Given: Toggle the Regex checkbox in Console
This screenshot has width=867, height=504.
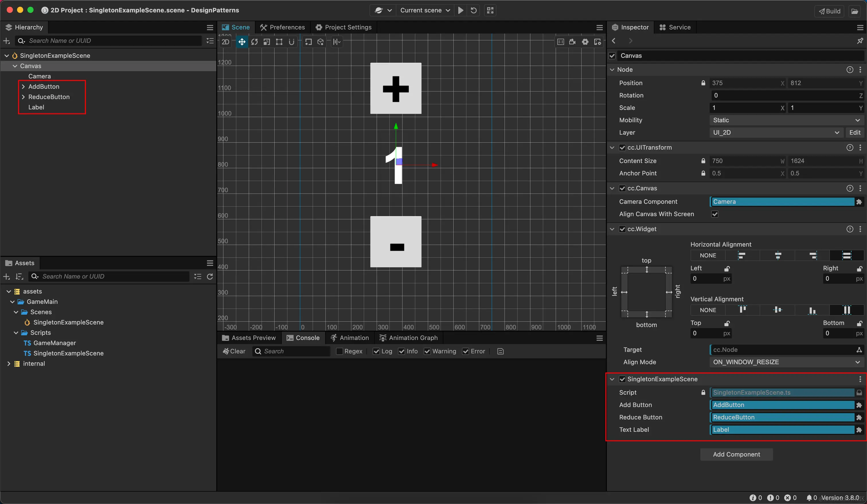Looking at the screenshot, I should click(339, 351).
